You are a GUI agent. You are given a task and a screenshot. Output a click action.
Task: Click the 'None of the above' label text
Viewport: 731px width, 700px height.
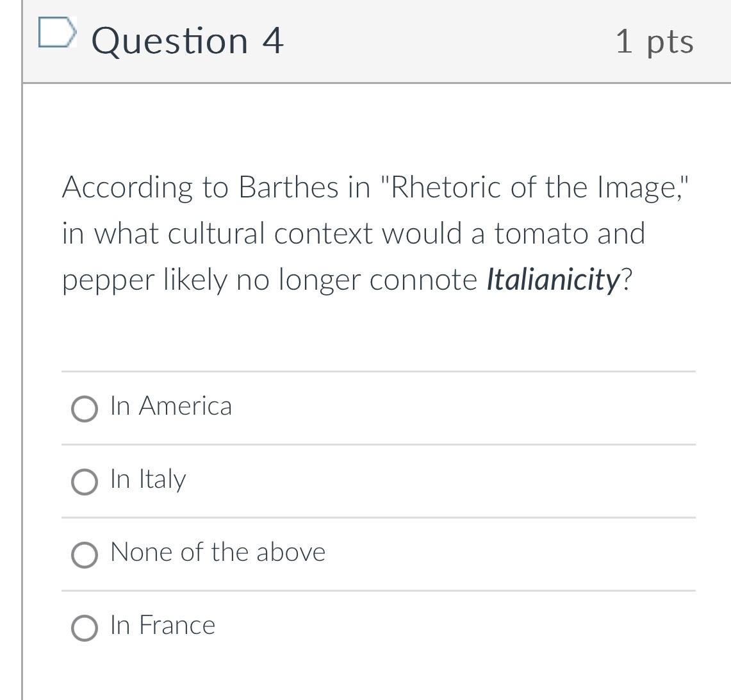pyautogui.click(x=217, y=552)
